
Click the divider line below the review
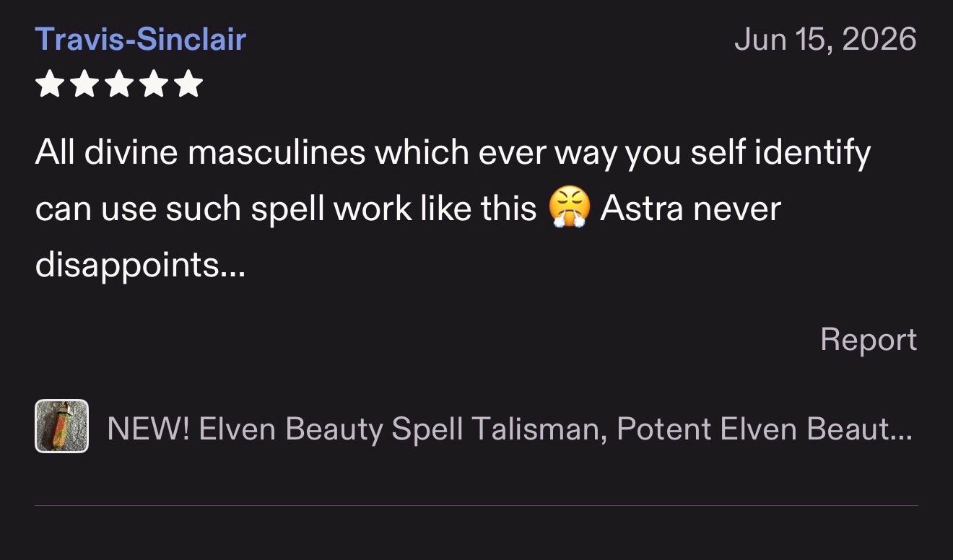click(476, 505)
